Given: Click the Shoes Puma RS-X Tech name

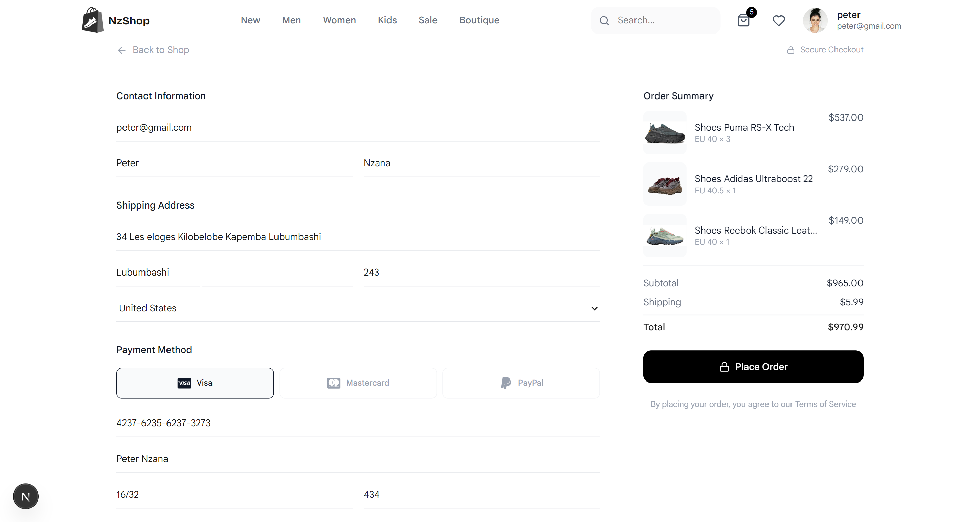Looking at the screenshot, I should coord(744,128).
